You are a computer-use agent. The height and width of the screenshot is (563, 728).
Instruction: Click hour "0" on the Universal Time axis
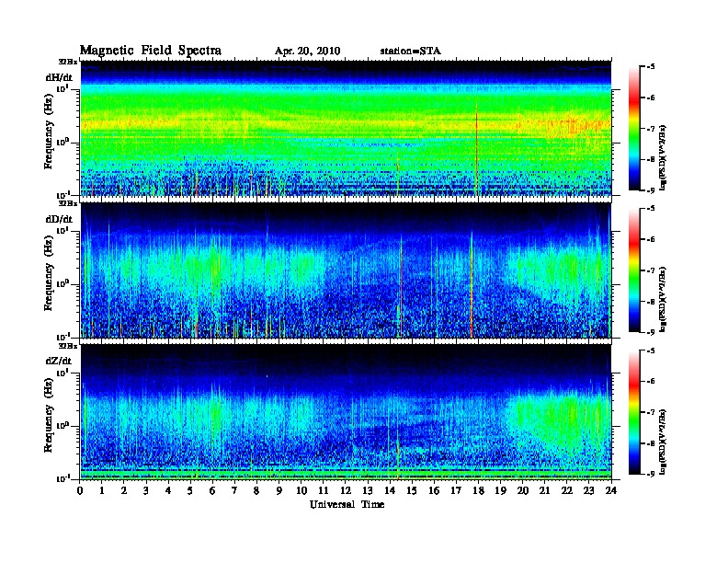[80, 491]
